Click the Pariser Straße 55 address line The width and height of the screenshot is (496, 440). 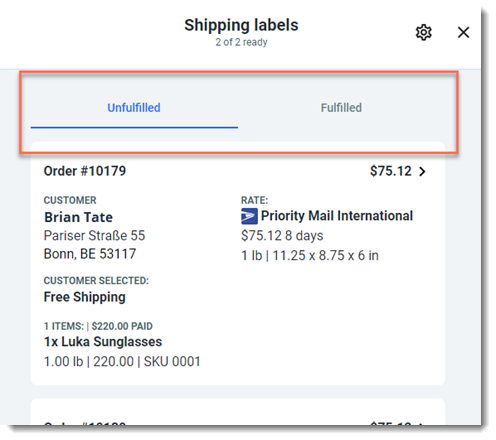click(95, 236)
